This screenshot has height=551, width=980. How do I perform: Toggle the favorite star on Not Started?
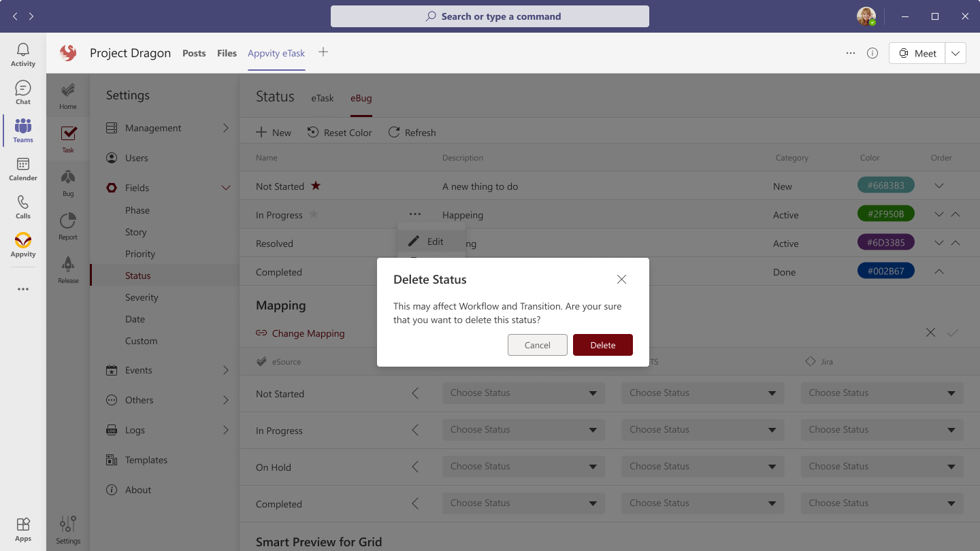click(x=317, y=185)
